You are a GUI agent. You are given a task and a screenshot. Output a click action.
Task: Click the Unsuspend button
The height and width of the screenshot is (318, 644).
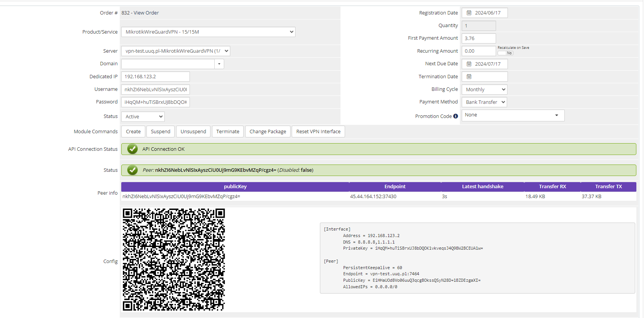pyautogui.click(x=193, y=132)
